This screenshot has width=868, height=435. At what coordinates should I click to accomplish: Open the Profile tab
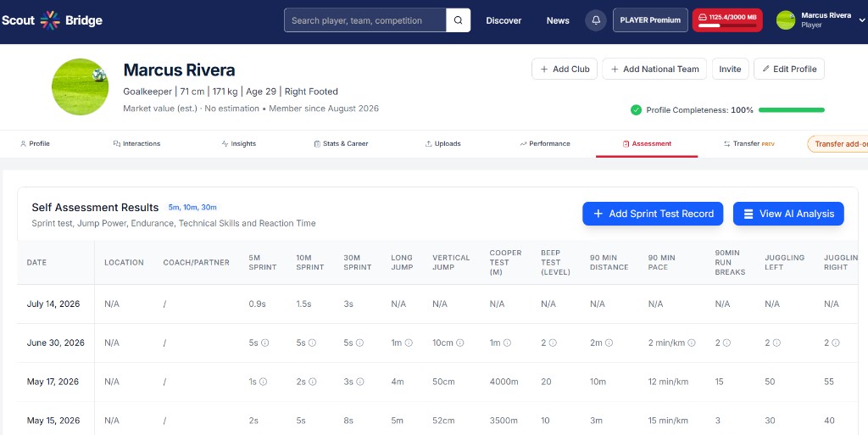pyautogui.click(x=35, y=143)
